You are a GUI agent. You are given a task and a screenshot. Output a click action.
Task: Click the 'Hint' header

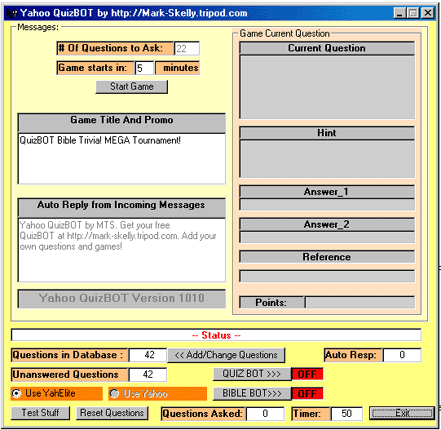point(327,133)
